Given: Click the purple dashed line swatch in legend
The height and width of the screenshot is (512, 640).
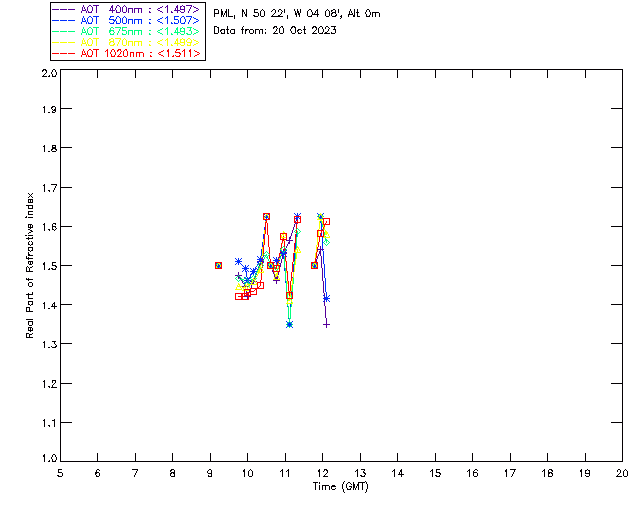Looking at the screenshot, I should [64, 9].
